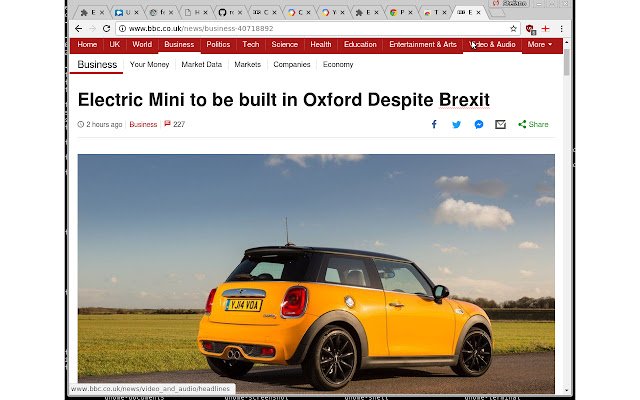This screenshot has height=400, width=640.
Task: Open Economy subsection
Action: [x=338, y=64]
